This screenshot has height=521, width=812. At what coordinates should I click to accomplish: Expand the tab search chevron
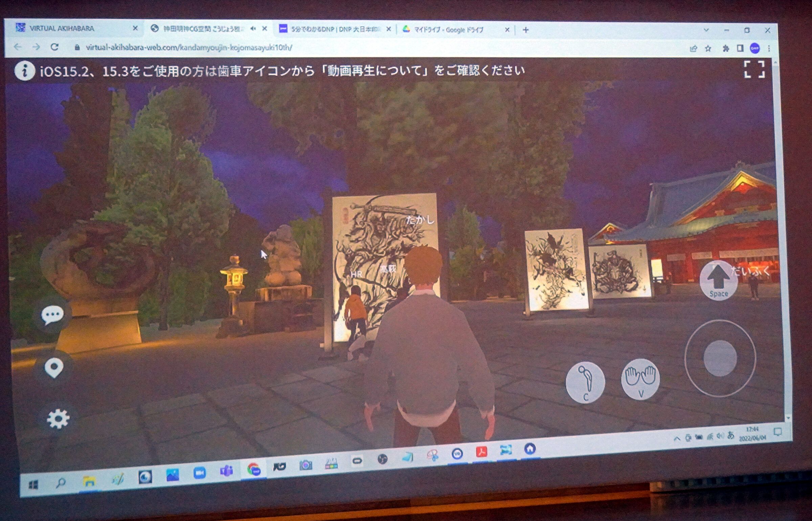coord(706,30)
